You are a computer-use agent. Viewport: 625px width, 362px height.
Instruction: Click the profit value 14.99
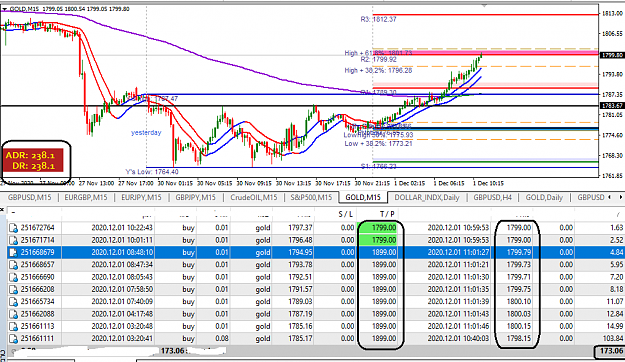[x=615, y=327]
